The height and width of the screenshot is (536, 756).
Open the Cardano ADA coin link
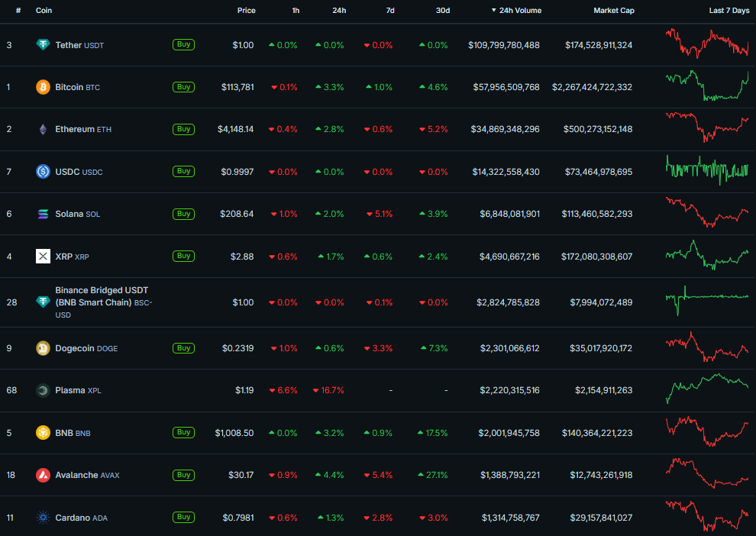pyautogui.click(x=82, y=518)
